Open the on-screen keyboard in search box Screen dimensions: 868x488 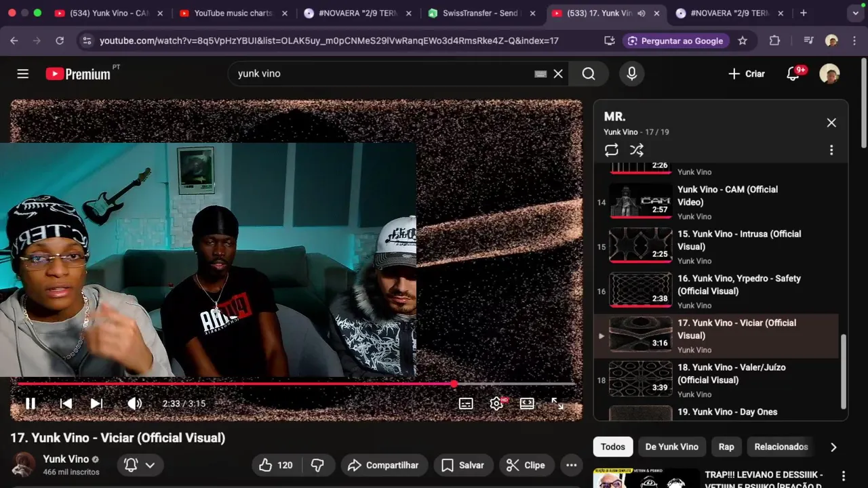(540, 74)
